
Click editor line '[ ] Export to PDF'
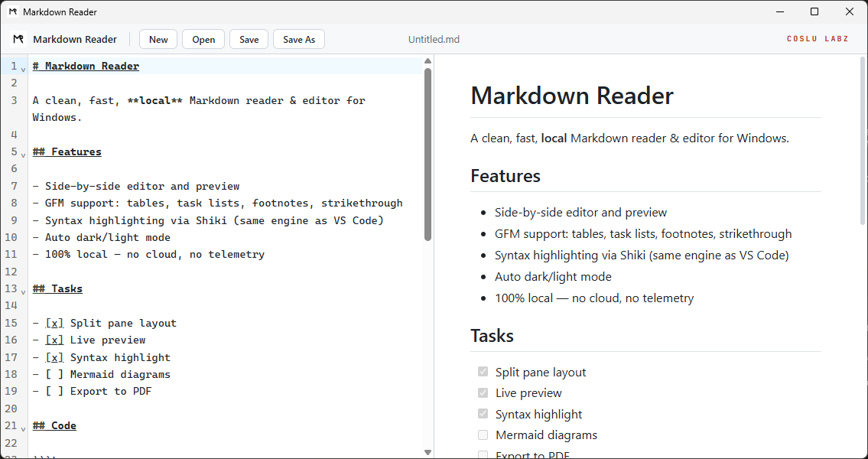point(92,392)
